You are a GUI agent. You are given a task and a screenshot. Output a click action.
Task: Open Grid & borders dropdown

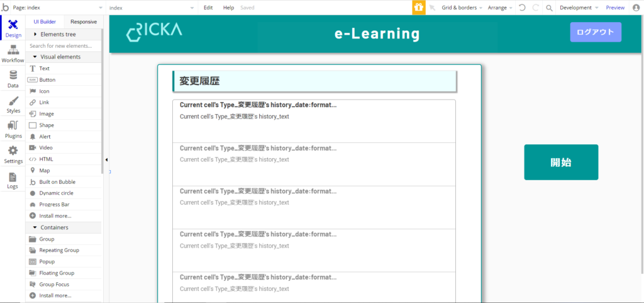click(462, 8)
